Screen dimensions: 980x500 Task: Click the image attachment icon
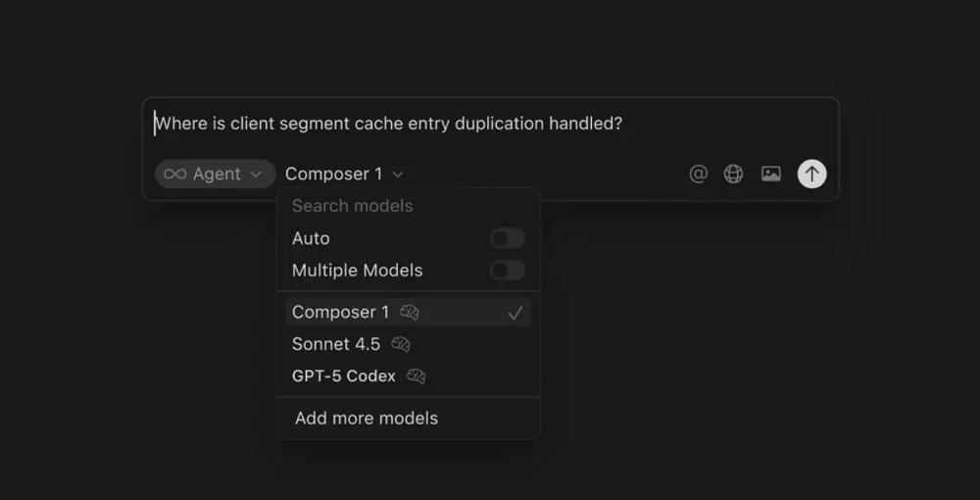[771, 174]
